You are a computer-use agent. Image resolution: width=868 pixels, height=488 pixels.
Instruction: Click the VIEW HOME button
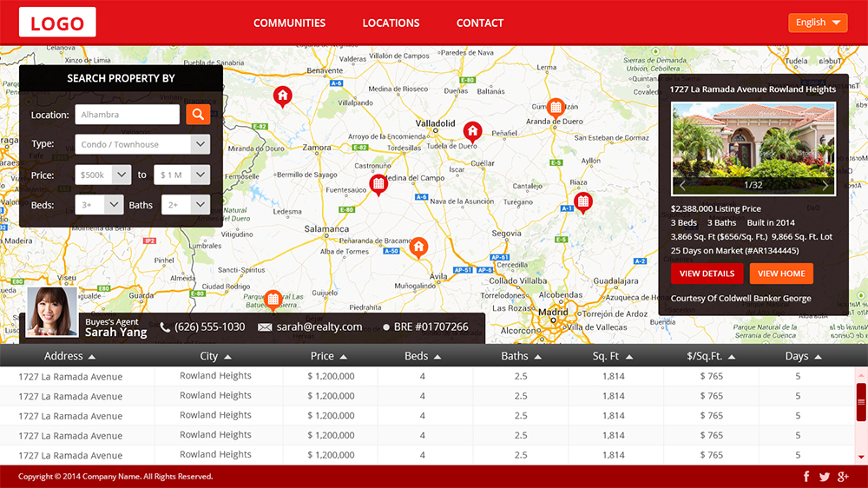pyautogui.click(x=781, y=274)
